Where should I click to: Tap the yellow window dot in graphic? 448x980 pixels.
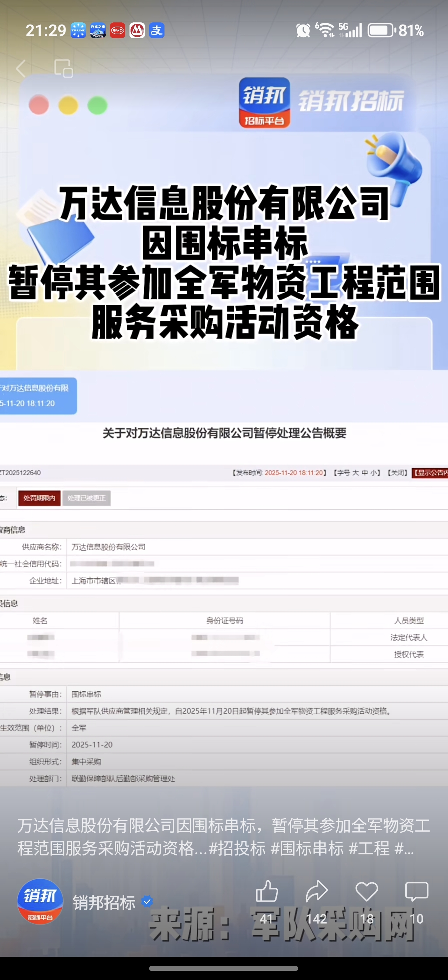(68, 105)
